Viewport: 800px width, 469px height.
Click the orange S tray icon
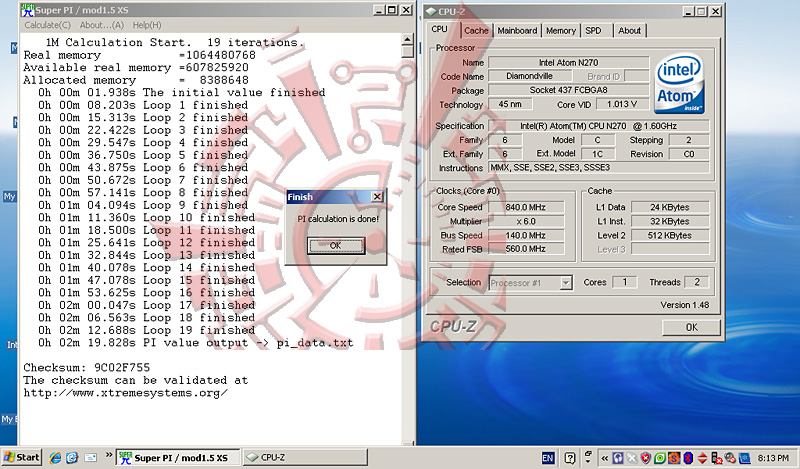coord(674,458)
